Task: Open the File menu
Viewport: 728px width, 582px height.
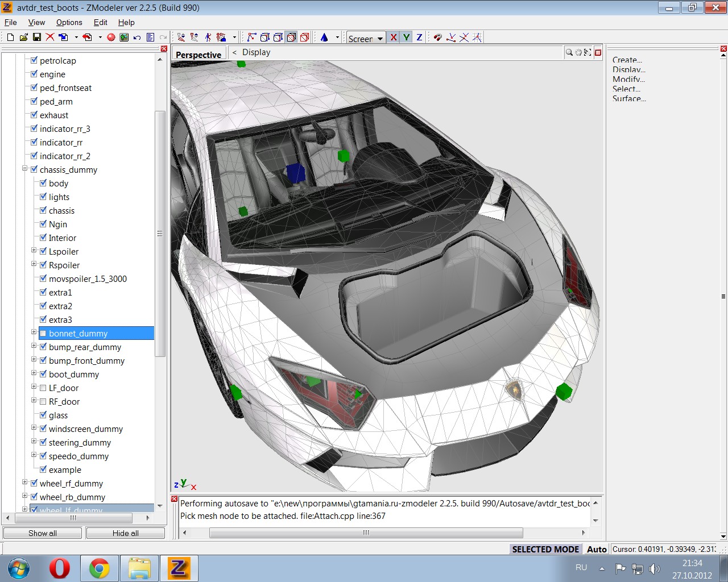Action: pos(11,22)
